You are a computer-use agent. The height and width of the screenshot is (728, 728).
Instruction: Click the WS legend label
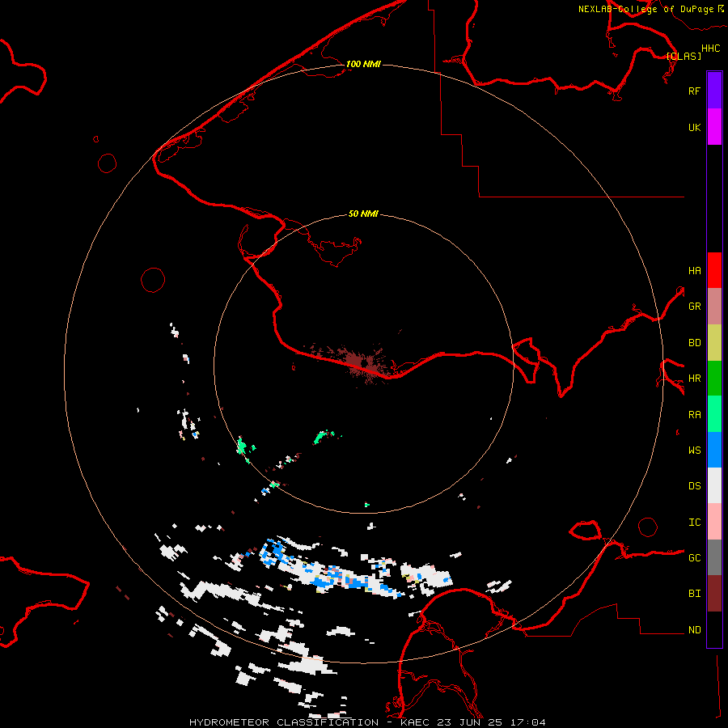point(694,450)
